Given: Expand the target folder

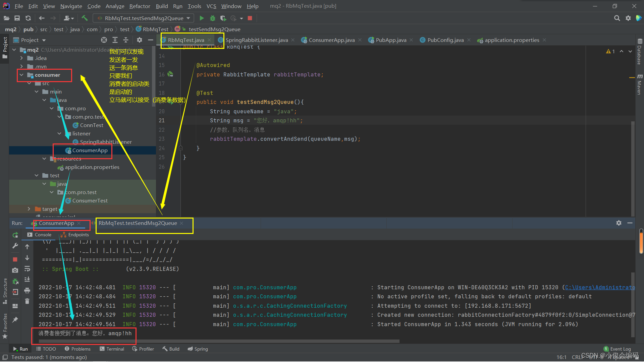Looking at the screenshot, I should (x=29, y=209).
